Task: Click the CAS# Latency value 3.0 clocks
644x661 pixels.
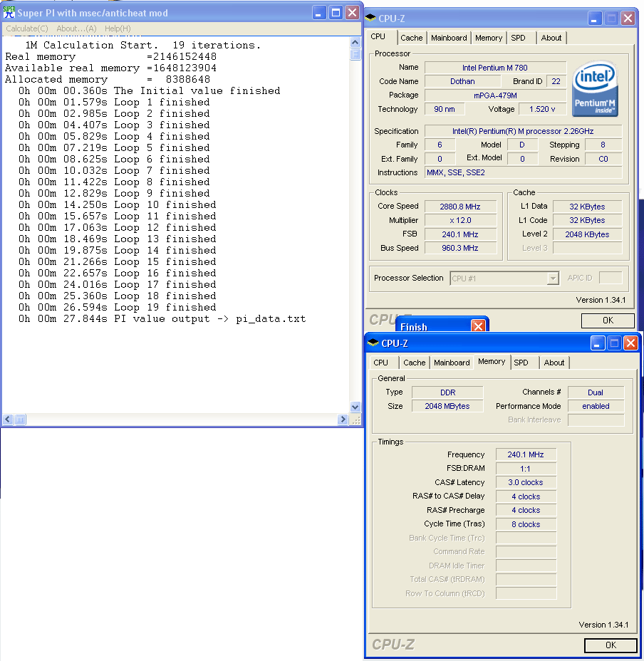Action: (x=526, y=482)
